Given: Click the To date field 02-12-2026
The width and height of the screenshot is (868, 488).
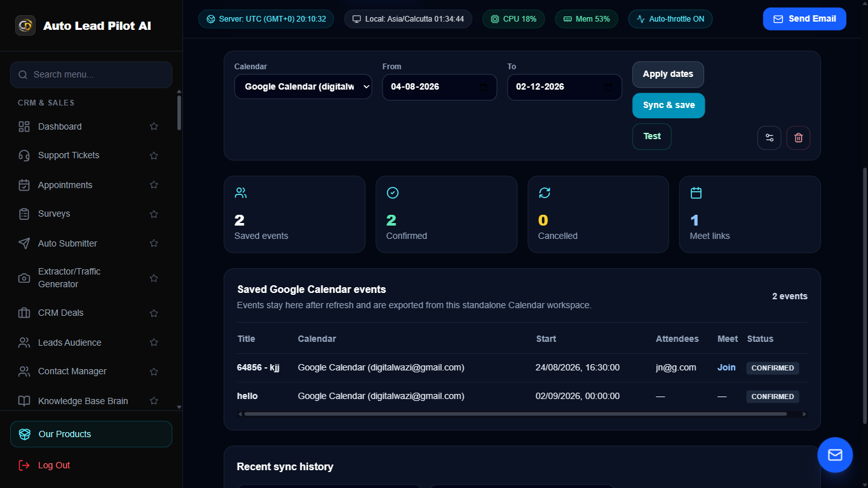Looking at the screenshot, I should point(564,87).
